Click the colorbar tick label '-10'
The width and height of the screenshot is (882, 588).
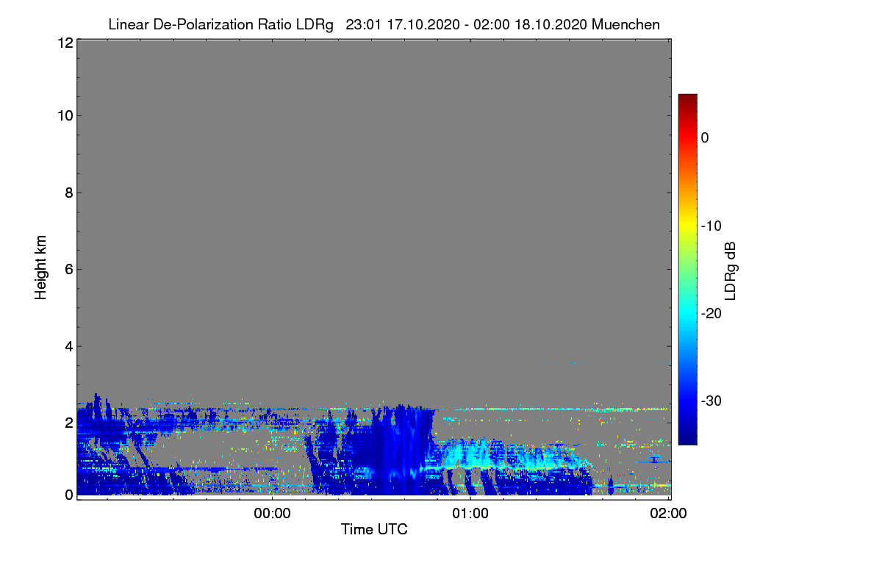[711, 226]
